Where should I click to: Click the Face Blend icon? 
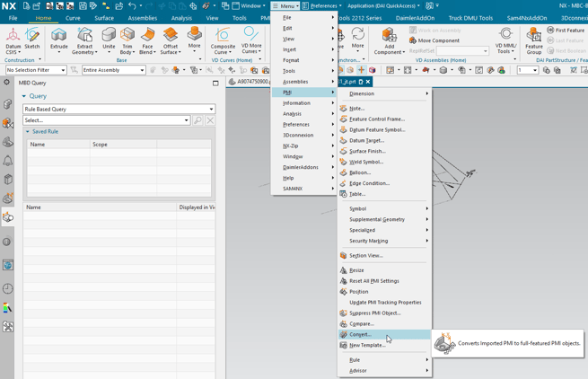147,37
